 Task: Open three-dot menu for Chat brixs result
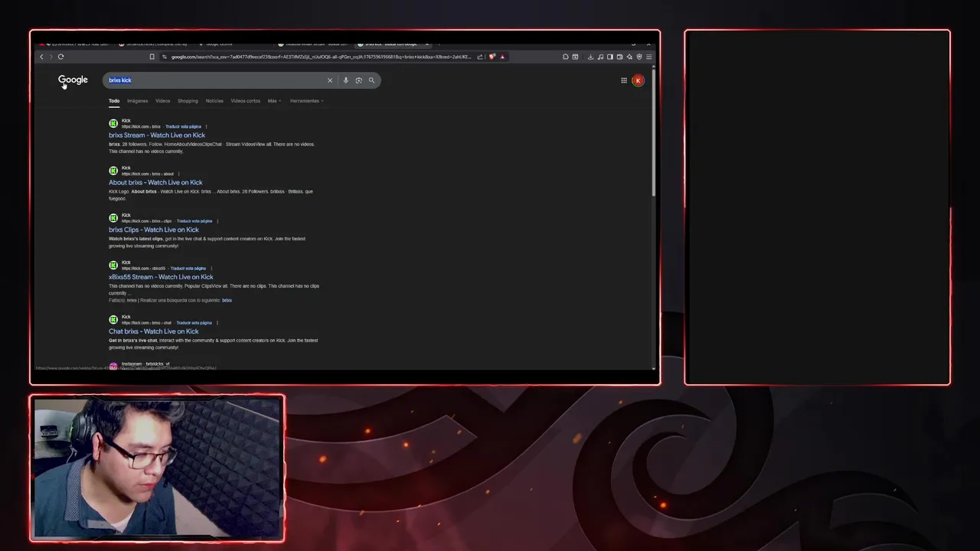click(x=217, y=323)
